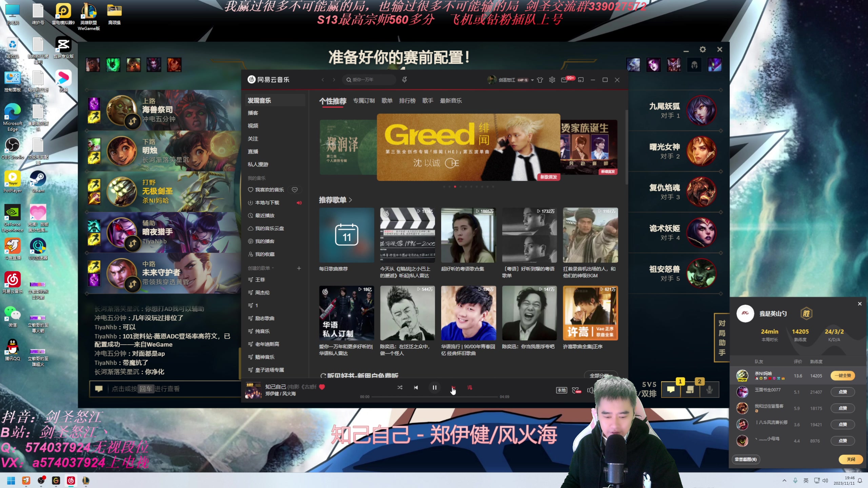The width and height of the screenshot is (868, 488).
Task: Open Steam desktop shortcut
Action: [x=38, y=182]
